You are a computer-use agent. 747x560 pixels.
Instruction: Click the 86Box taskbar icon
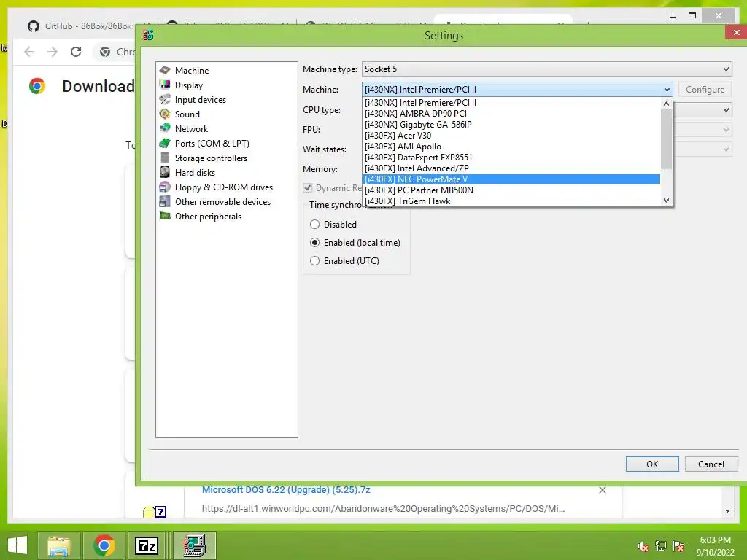[x=194, y=545]
